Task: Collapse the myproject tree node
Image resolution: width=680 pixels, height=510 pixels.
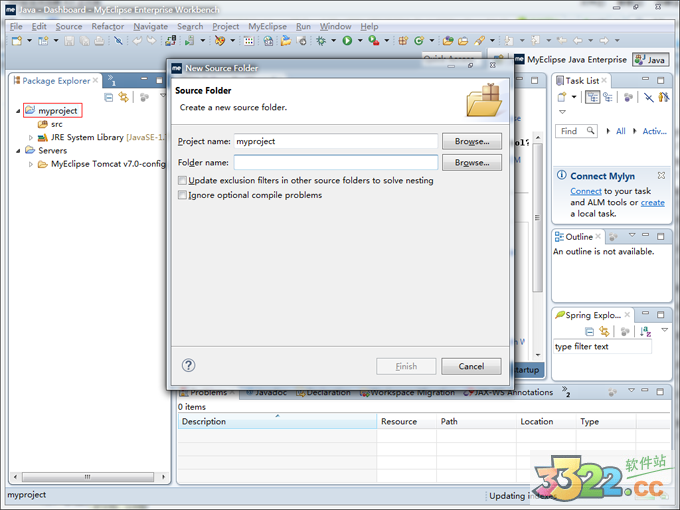Action: (18, 111)
